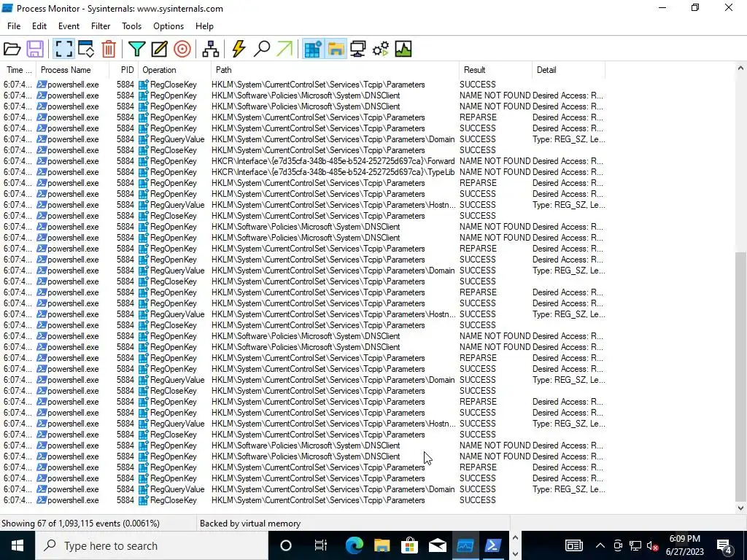747x560 pixels.
Task: Open Task View on taskbar
Action: [x=321, y=545]
